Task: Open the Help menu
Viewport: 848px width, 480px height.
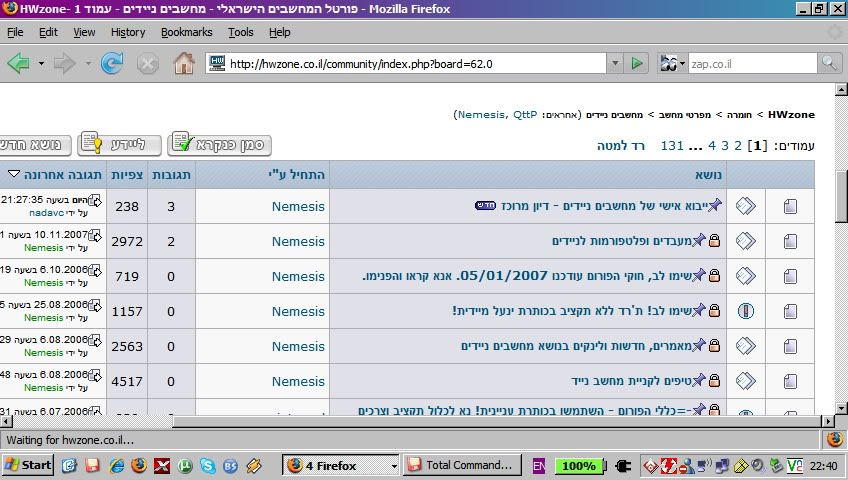Action: point(280,32)
